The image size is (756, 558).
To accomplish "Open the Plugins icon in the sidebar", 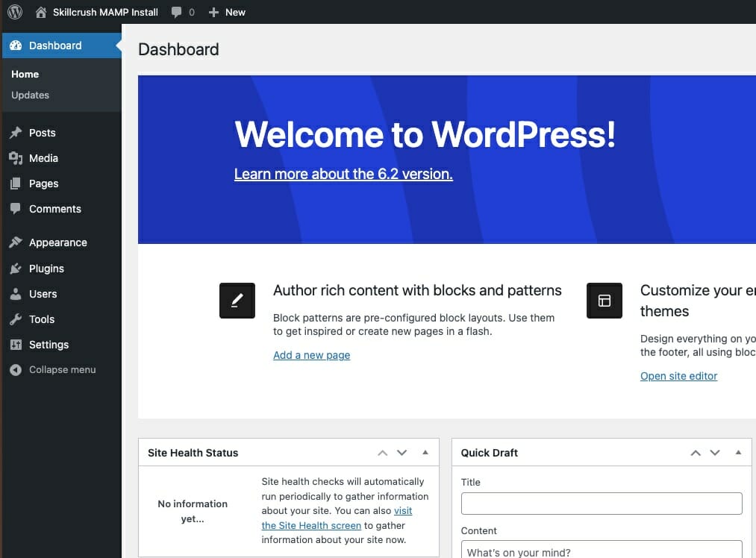I will point(16,268).
